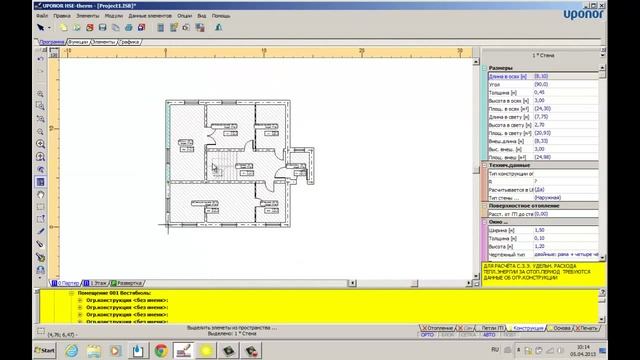Click the notes with pencil toolbar icon
The image size is (640, 360).
click(x=174, y=27)
